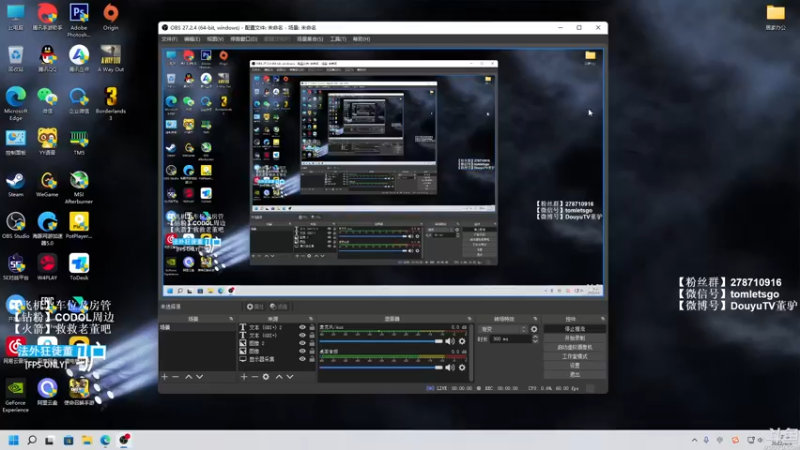Open OBS Studio desktop shortcut
800x450 pixels.
coord(15,226)
